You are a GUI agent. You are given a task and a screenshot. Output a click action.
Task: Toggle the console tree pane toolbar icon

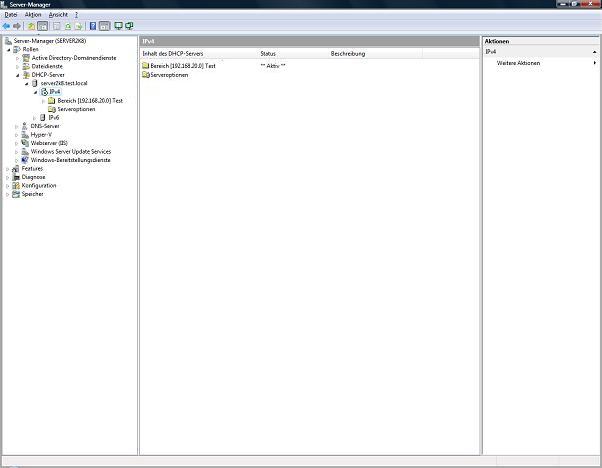click(x=43, y=26)
